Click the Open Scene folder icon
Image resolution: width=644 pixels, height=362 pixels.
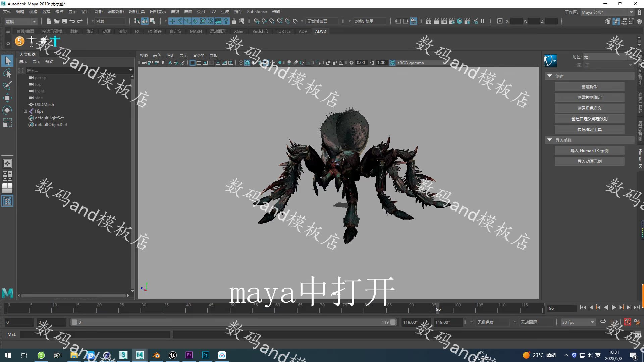pos(57,21)
